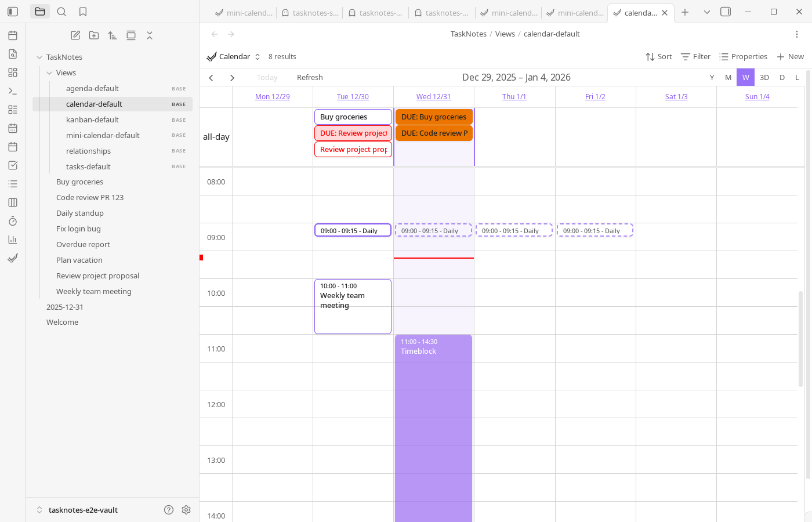Collapse the Views folder

tap(49, 73)
